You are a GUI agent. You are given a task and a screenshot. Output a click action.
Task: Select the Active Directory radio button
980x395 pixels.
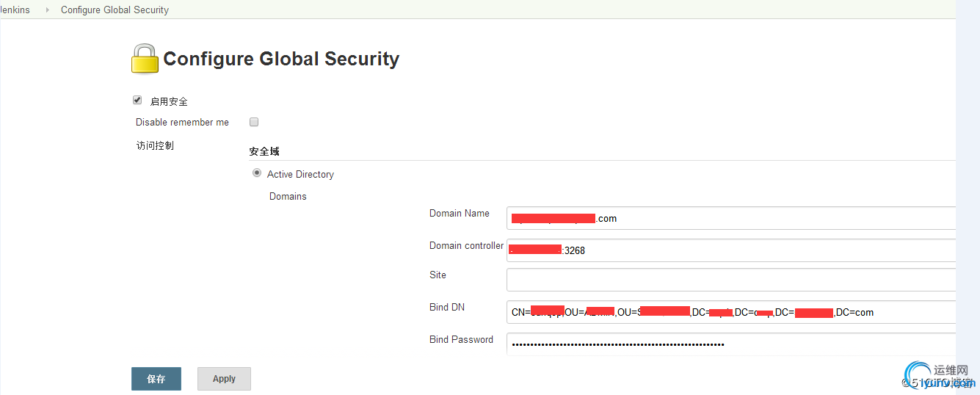point(257,173)
